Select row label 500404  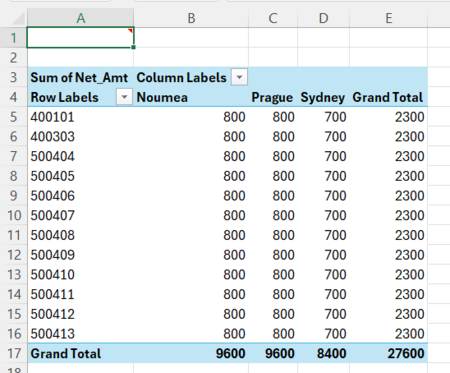pos(80,156)
